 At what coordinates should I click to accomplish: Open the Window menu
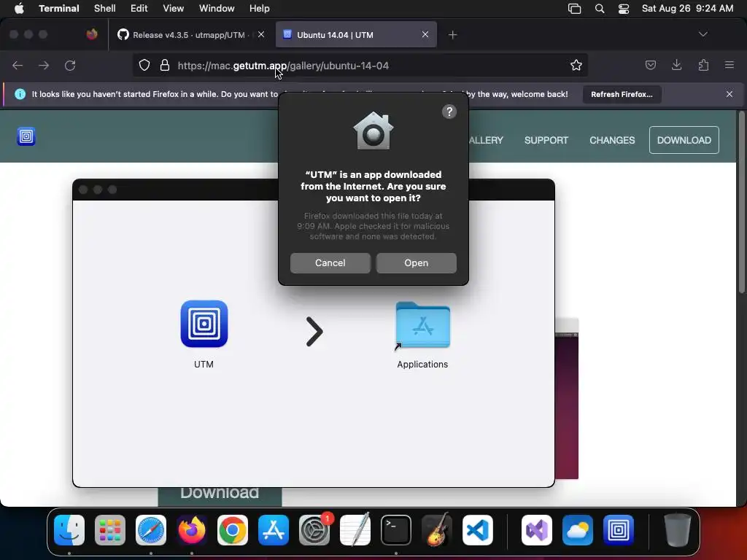[217, 9]
